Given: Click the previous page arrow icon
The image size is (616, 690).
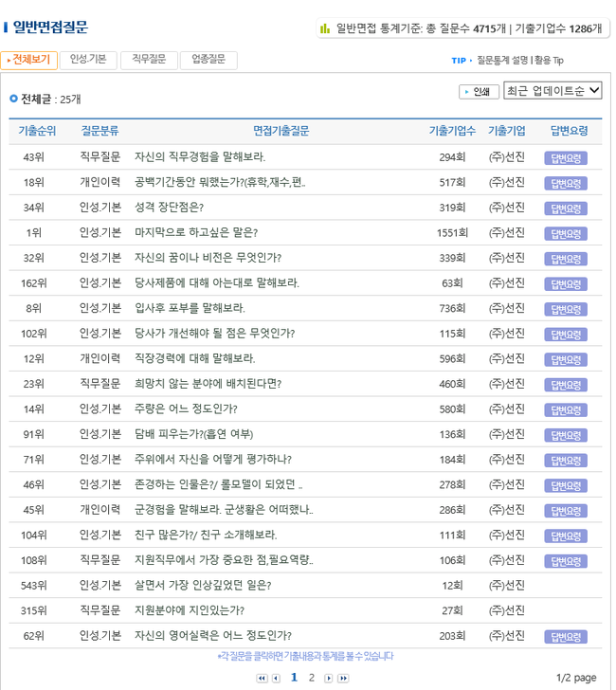Looking at the screenshot, I should tap(276, 678).
